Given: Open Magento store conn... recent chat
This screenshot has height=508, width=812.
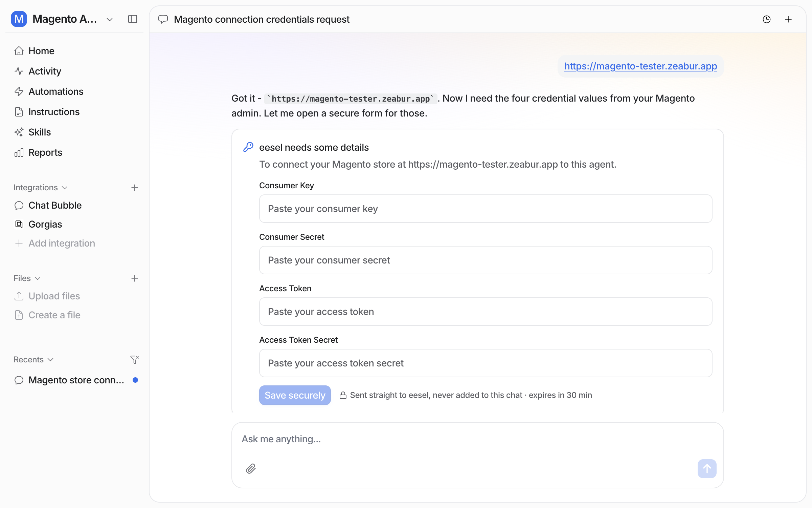Looking at the screenshot, I should coord(74,380).
